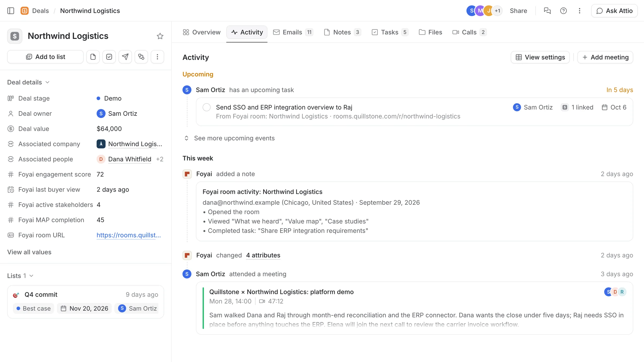Open Best case status on Q4 commit

pyautogui.click(x=34, y=308)
